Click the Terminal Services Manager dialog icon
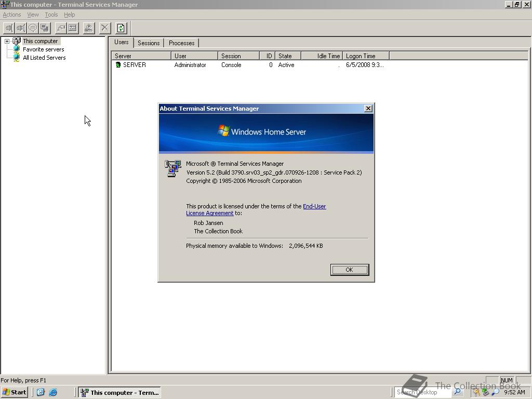532x399 pixels. tap(172, 168)
